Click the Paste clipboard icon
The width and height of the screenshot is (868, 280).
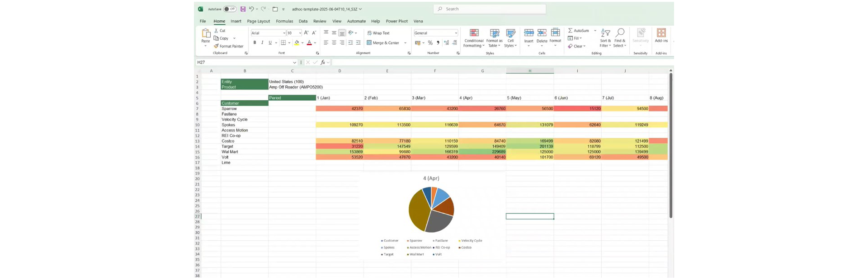(206, 33)
